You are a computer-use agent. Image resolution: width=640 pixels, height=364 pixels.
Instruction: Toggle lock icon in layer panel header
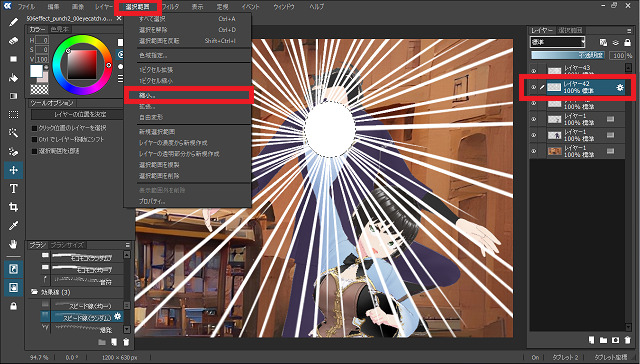(628, 42)
